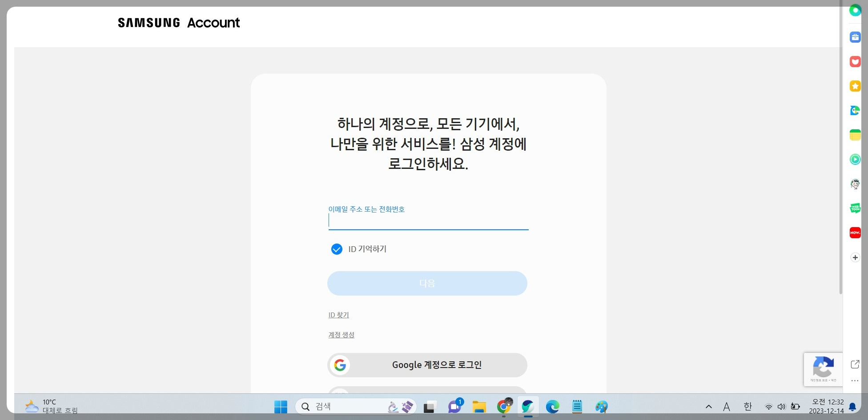Click the add button below the sidebar icons
The width and height of the screenshot is (868, 420).
[855, 257]
